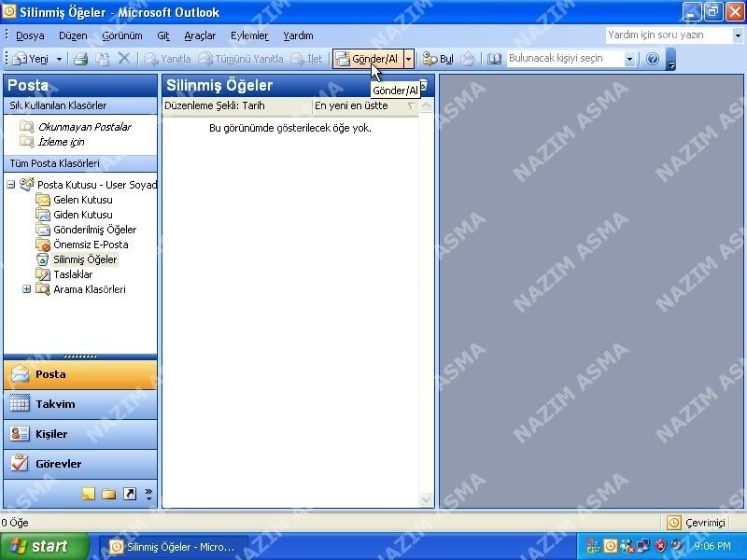Open the Eylemler menu
This screenshot has width=747, height=560.
point(249,35)
